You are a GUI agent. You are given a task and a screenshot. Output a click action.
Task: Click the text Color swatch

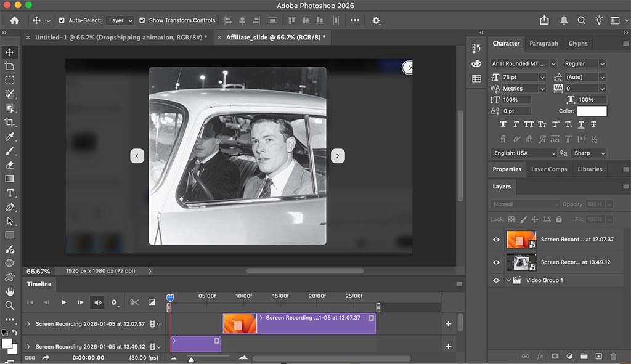point(592,111)
